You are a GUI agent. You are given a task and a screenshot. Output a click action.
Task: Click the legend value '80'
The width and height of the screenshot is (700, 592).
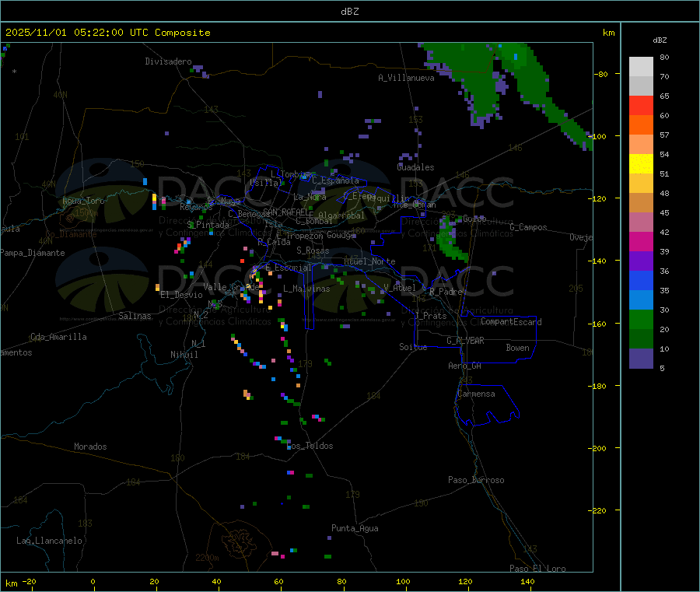(x=664, y=57)
